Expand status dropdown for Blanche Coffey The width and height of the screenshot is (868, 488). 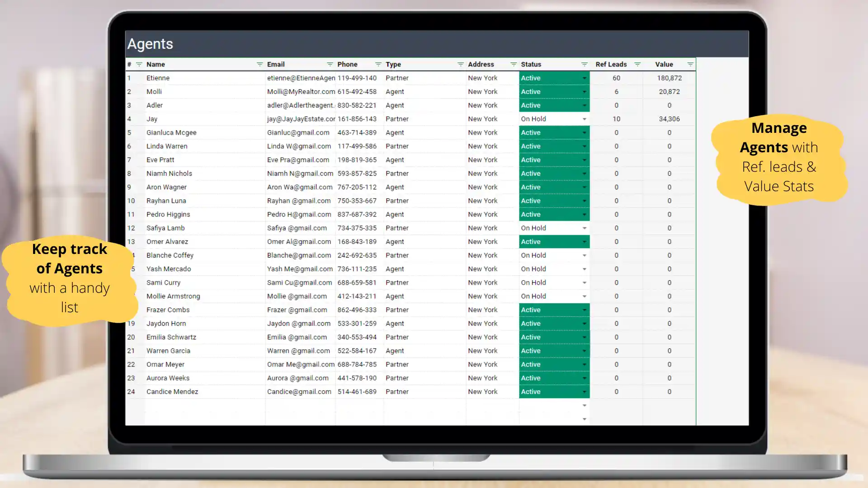click(x=584, y=255)
